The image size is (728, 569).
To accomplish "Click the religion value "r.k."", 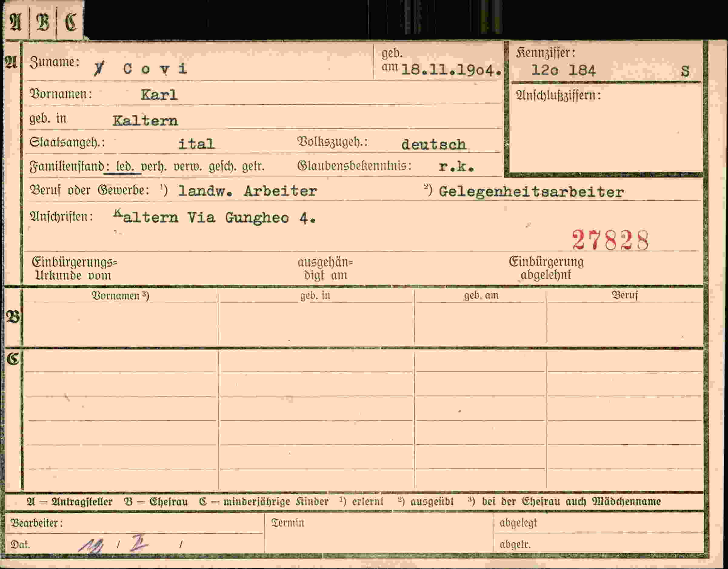I will (456, 167).
